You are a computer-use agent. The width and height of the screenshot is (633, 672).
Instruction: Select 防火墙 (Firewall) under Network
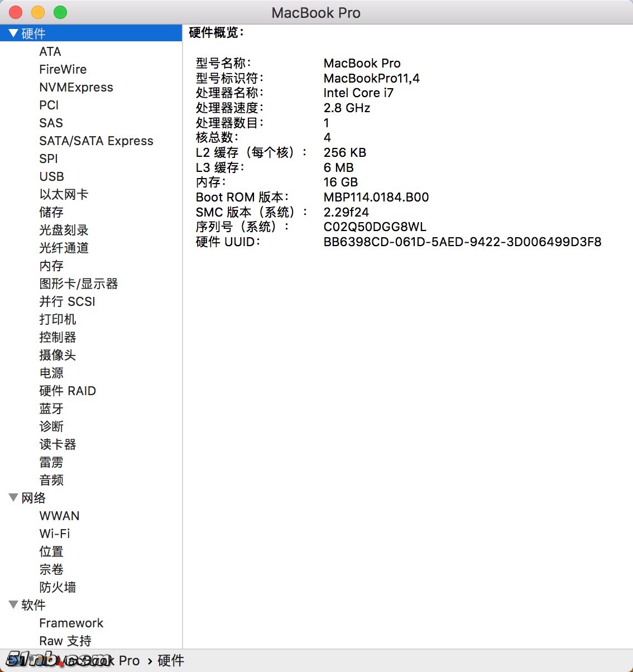click(57, 587)
